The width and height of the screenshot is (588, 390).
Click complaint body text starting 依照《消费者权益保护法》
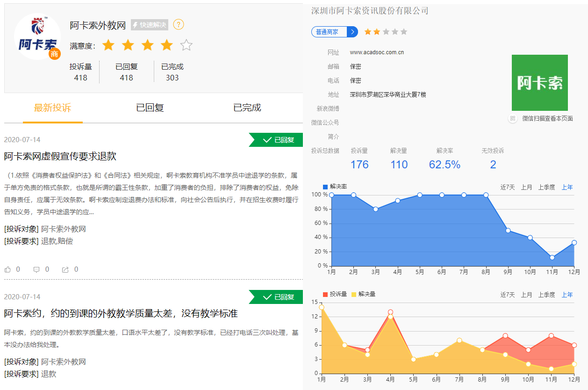[x=151, y=194]
